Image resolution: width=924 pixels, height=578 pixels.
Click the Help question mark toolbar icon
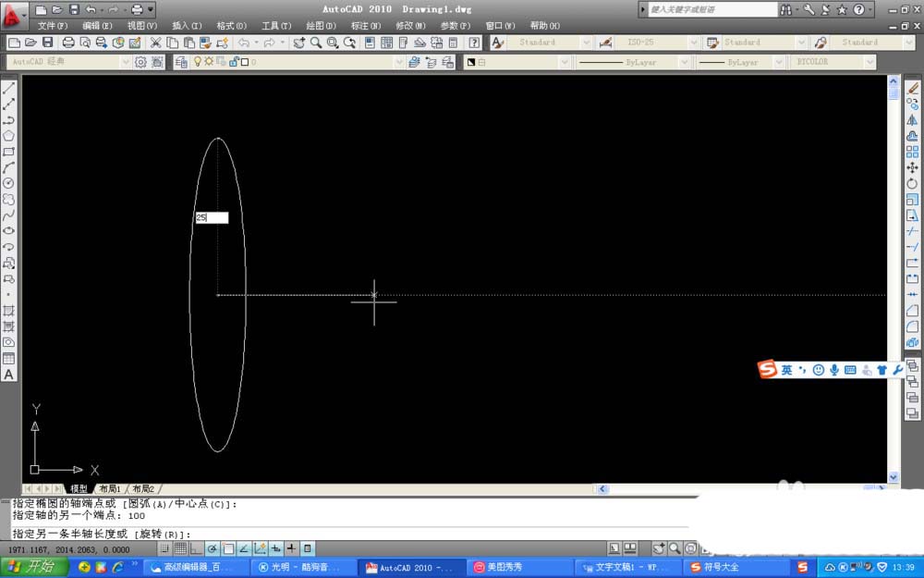click(474, 43)
